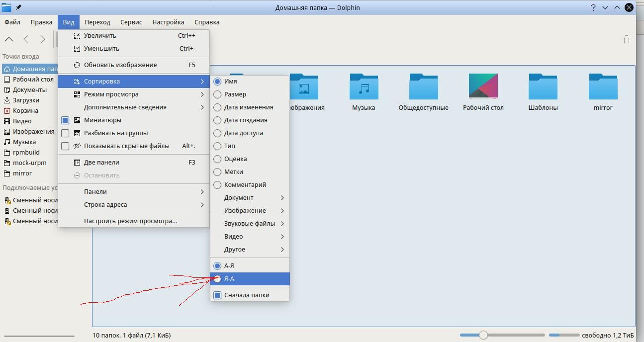Click the Zoom In icon beside Увеличить
Viewport: 644px width, 342px height.
tap(77, 36)
